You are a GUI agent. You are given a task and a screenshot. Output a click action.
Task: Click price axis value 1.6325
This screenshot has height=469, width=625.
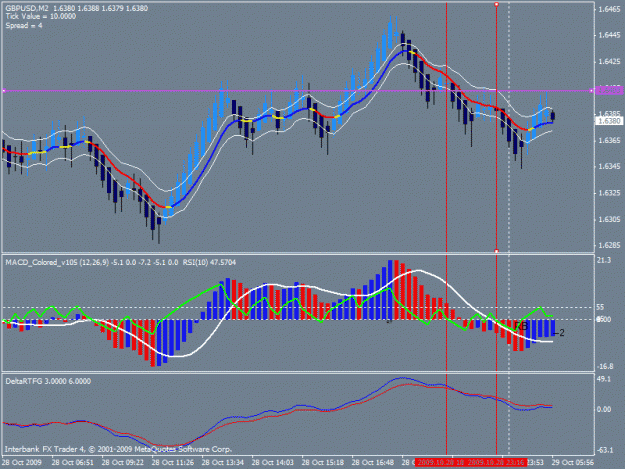[609, 193]
